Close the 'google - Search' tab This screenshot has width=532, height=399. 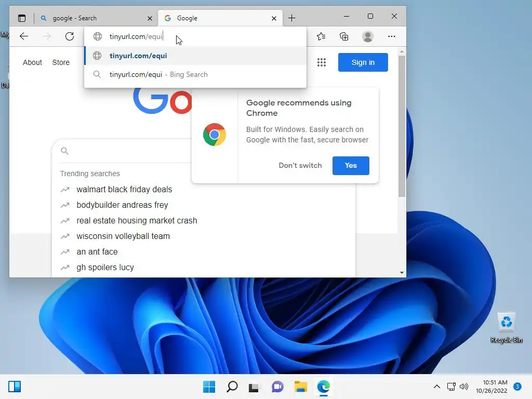click(x=150, y=18)
